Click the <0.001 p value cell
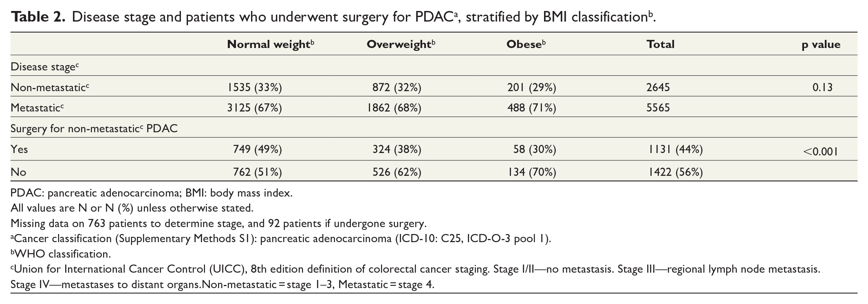 click(821, 152)
